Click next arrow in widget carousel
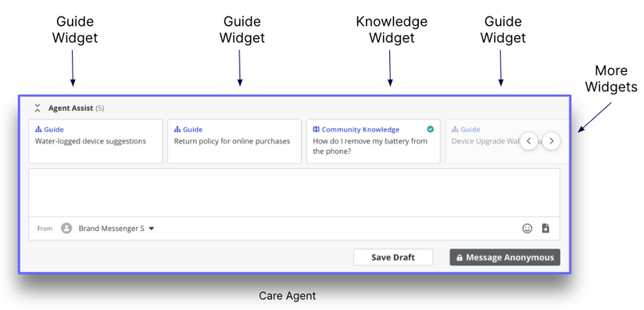Image resolution: width=644 pixels, height=310 pixels. tap(552, 141)
